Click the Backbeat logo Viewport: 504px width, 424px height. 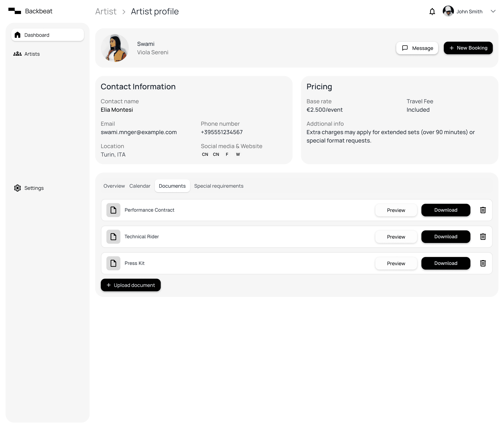point(15,11)
